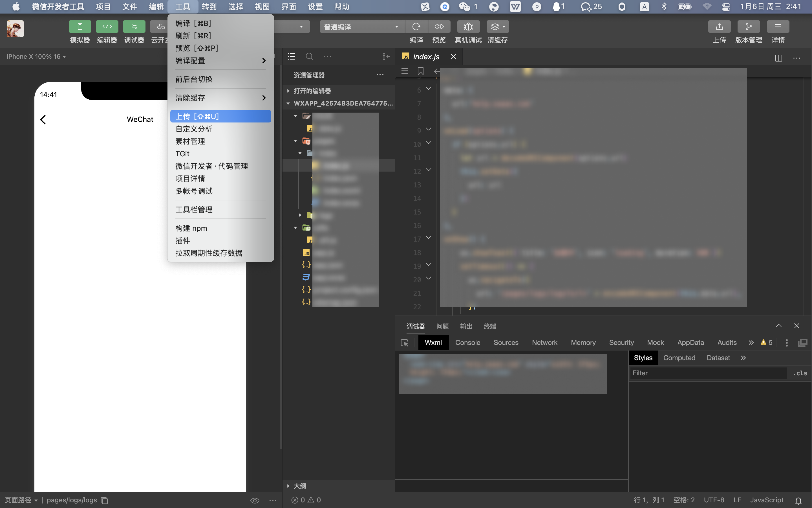812x508 pixels.
Task: Switch to the 终端 panel tab
Action: pos(490,326)
